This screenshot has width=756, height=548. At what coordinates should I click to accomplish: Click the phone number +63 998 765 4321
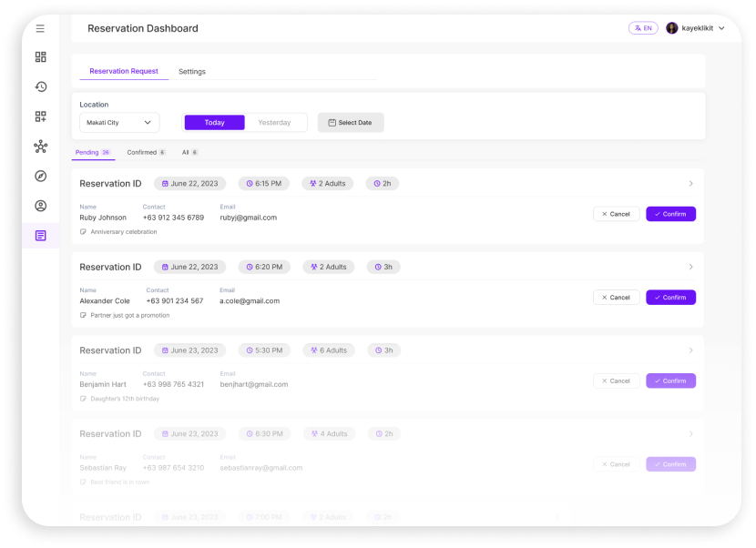(174, 384)
